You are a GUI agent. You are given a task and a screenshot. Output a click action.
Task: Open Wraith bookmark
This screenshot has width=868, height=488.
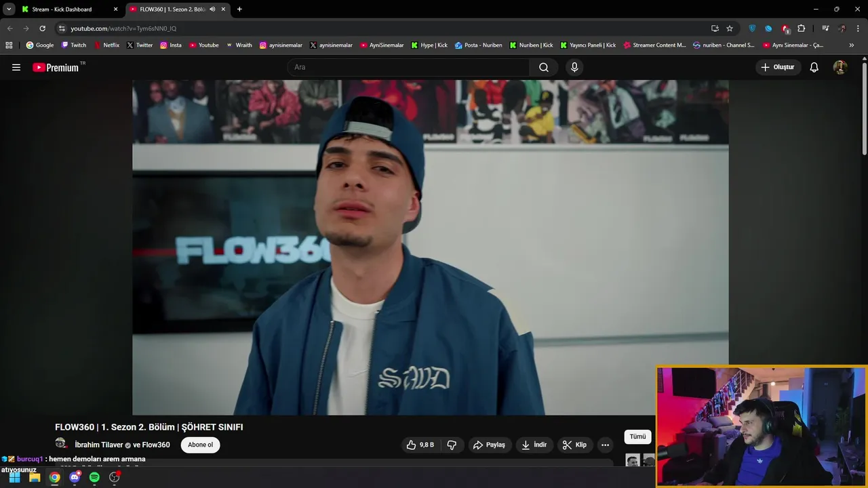pos(239,45)
